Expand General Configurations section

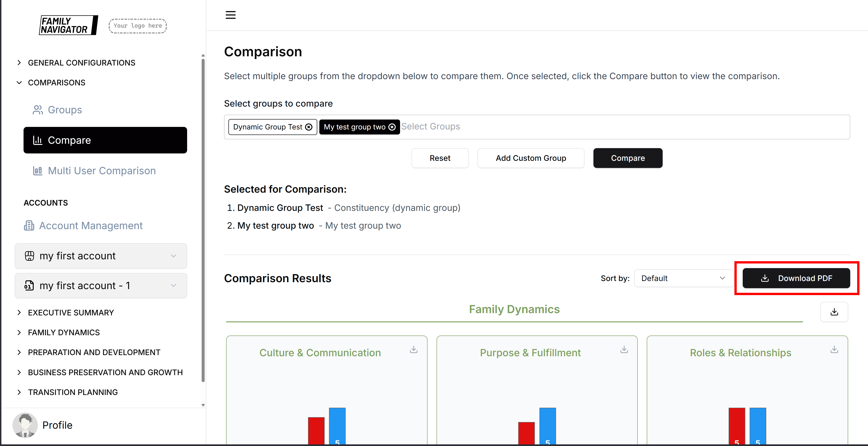click(81, 63)
